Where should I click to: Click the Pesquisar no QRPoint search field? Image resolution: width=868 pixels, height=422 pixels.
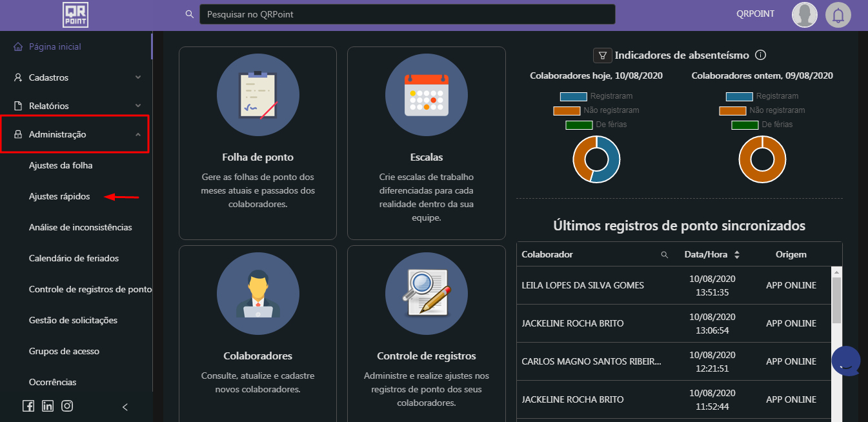[x=407, y=14]
